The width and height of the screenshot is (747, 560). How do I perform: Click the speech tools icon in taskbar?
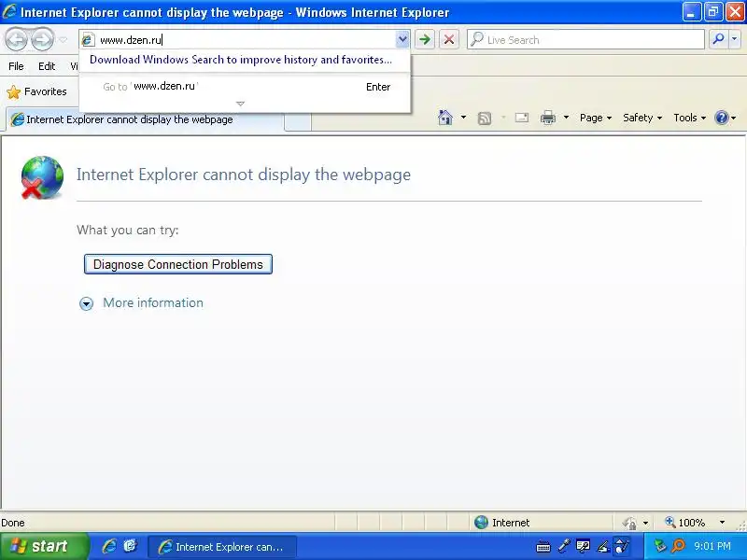[583, 546]
